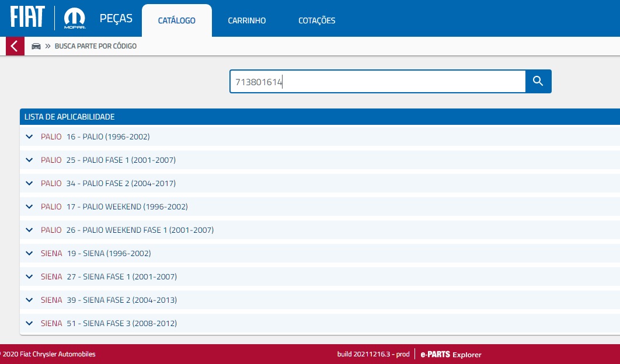
Task: Expand the 17 - Palio Weekend chevron
Action: (30, 206)
